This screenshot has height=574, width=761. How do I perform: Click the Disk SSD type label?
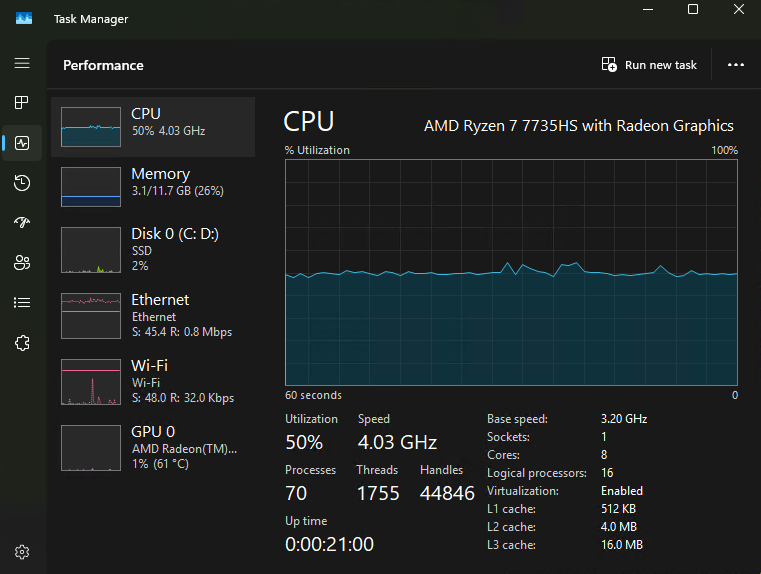(x=142, y=251)
